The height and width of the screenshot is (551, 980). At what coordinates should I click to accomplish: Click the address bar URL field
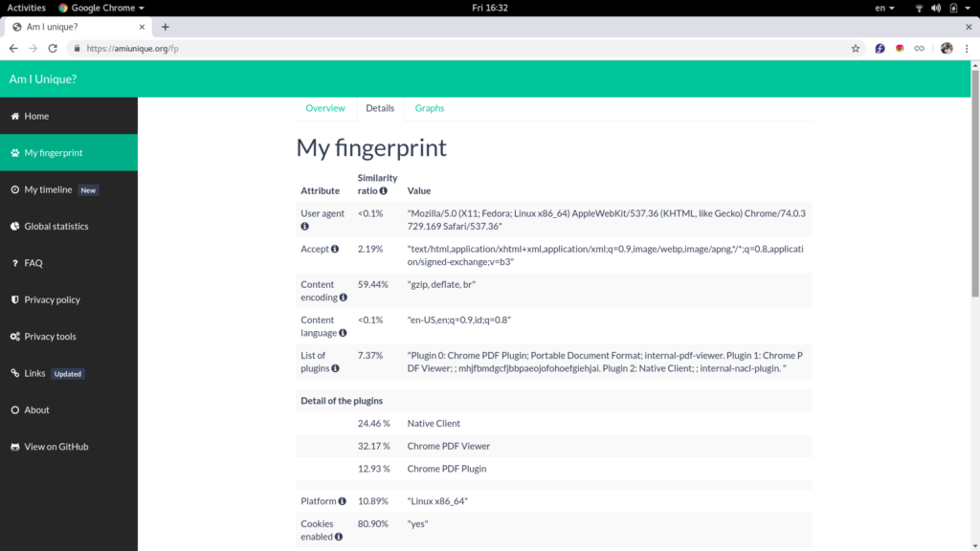coord(459,48)
